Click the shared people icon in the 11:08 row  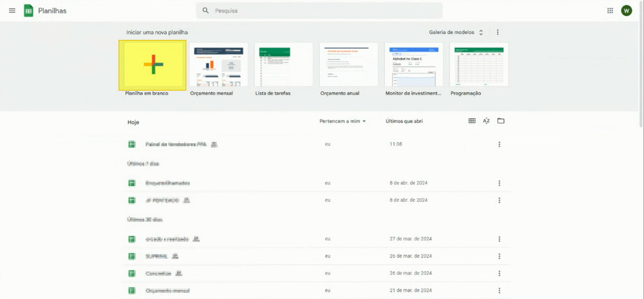[214, 144]
